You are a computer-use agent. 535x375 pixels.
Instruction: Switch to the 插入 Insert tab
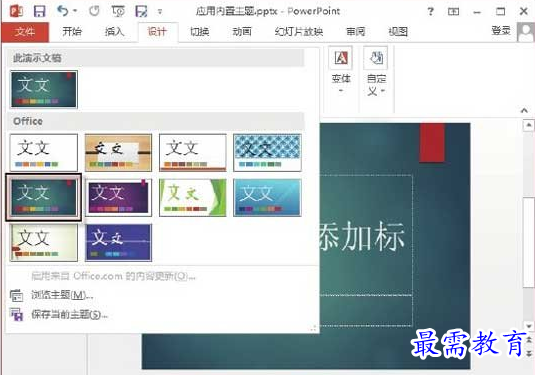(x=114, y=32)
